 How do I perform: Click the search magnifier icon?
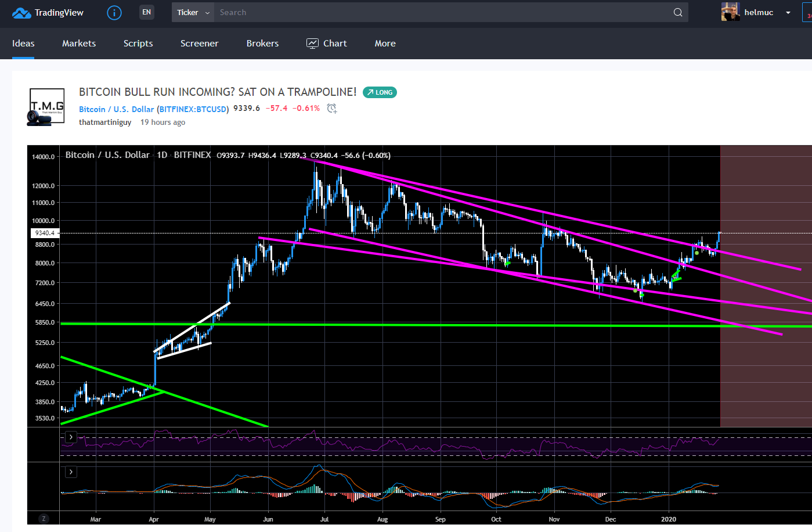677,13
